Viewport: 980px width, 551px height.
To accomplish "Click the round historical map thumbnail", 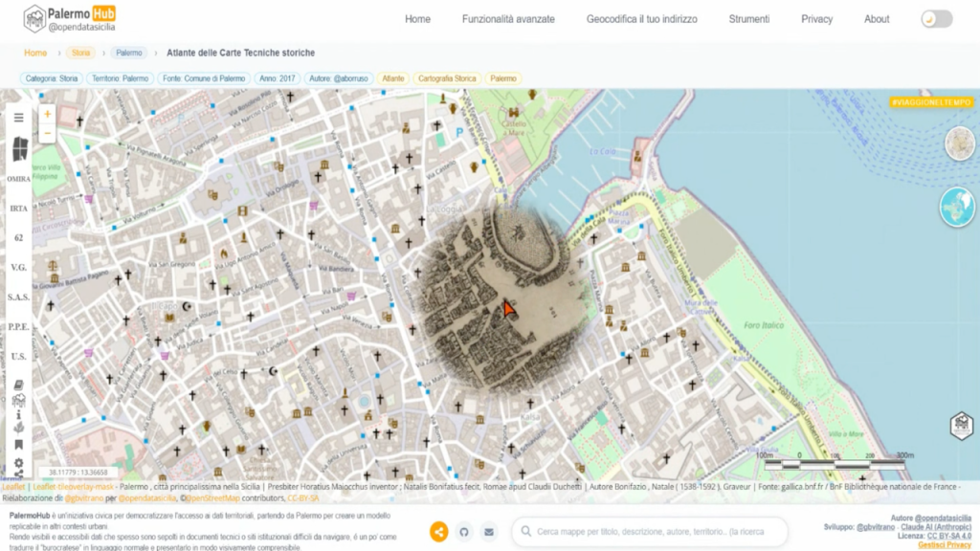I will (959, 143).
